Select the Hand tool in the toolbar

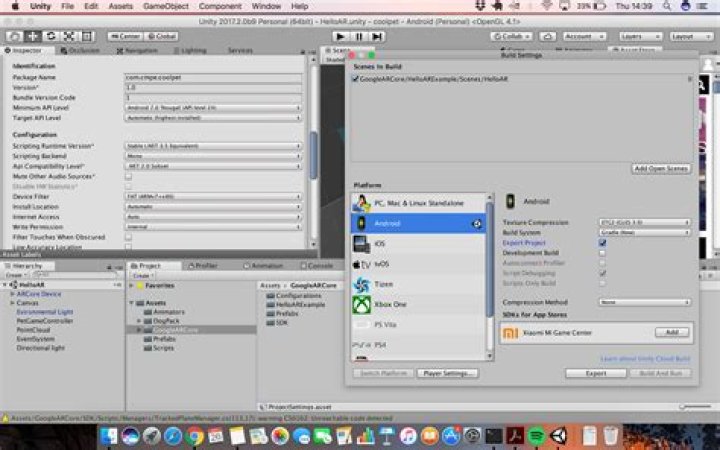[x=13, y=36]
